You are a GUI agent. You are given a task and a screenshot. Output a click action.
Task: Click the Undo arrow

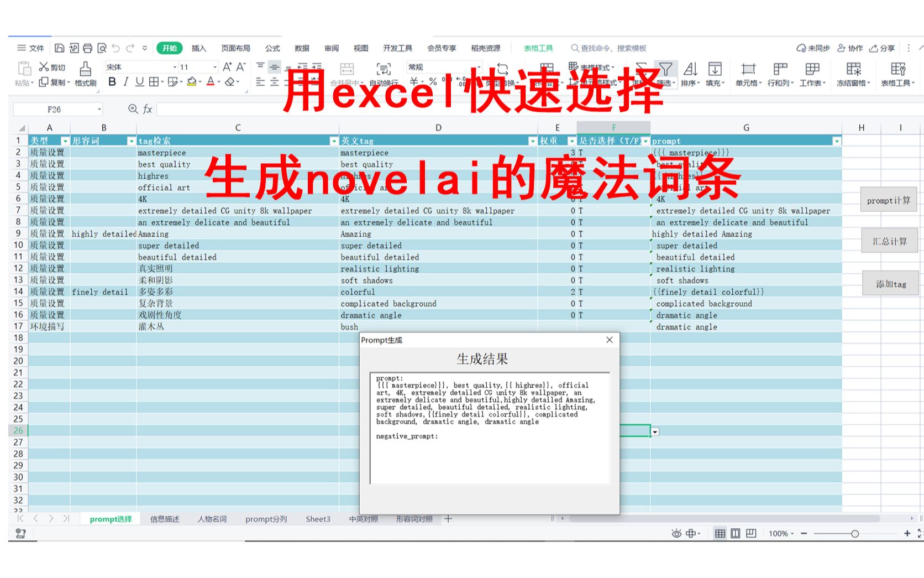tap(116, 48)
